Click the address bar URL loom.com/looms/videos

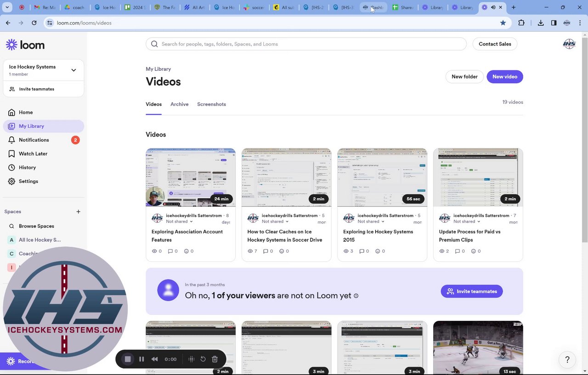[x=84, y=23]
